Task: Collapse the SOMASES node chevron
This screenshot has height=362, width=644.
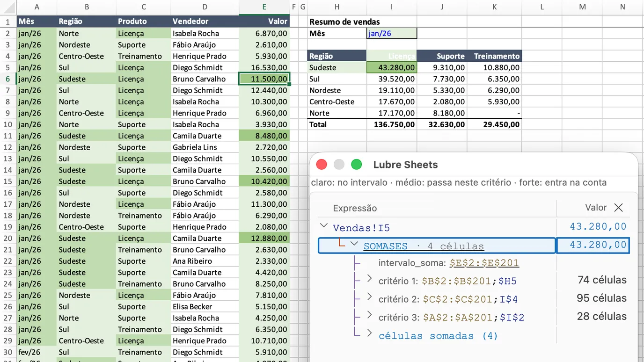Action: (x=354, y=244)
